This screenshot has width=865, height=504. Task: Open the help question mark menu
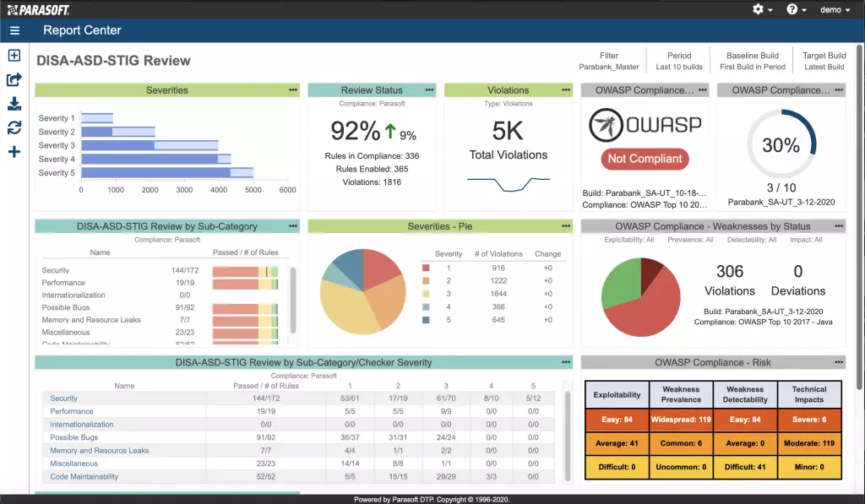(x=796, y=9)
